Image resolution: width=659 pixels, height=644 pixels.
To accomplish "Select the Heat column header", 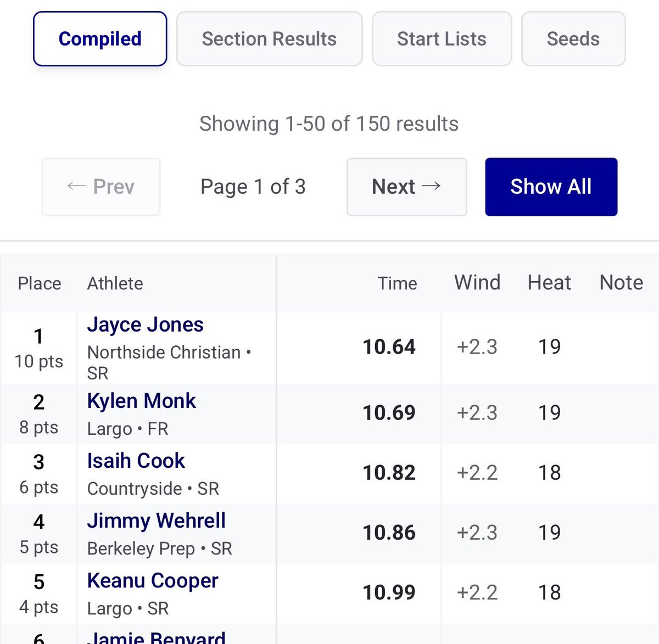I will tap(549, 283).
